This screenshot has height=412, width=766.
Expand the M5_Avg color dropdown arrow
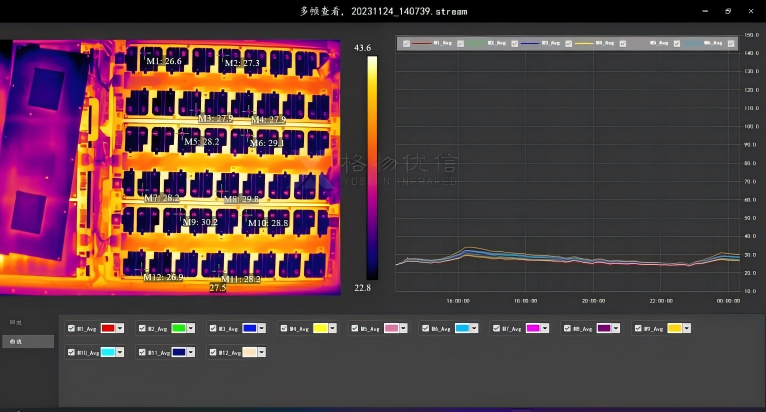pos(404,328)
